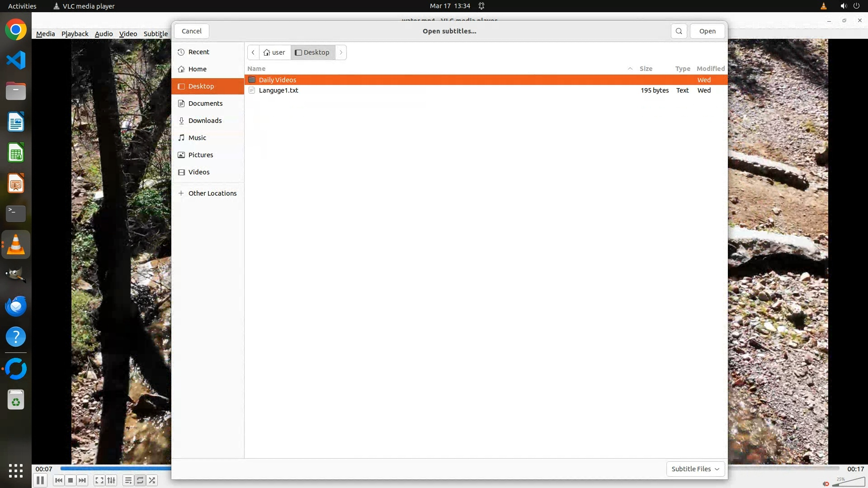This screenshot has width=868, height=488.
Task: Pause the video playback
Action: (40, 480)
